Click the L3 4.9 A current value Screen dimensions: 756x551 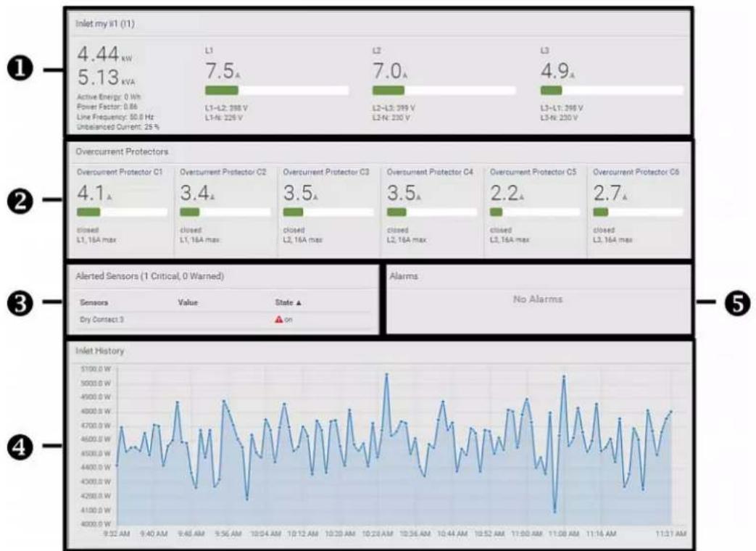(x=557, y=71)
